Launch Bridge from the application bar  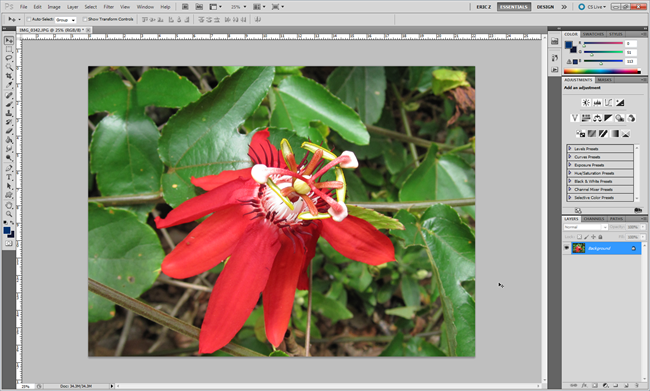pyautogui.click(x=185, y=7)
